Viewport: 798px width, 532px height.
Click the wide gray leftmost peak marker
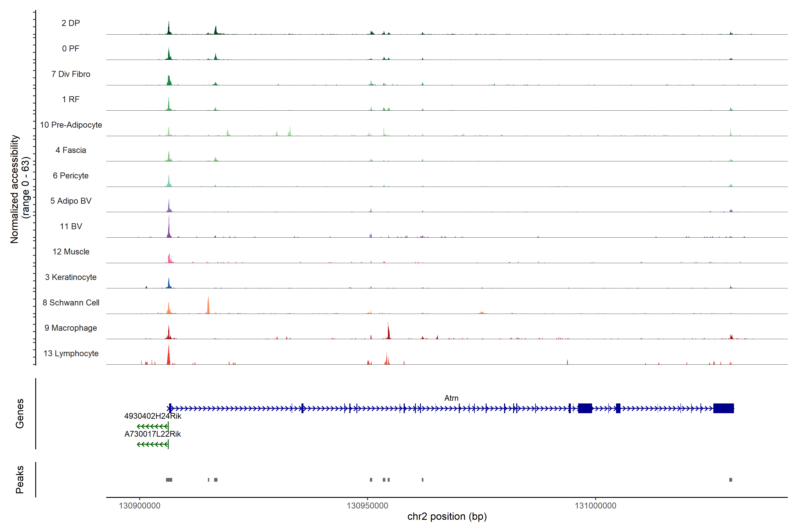169,480
